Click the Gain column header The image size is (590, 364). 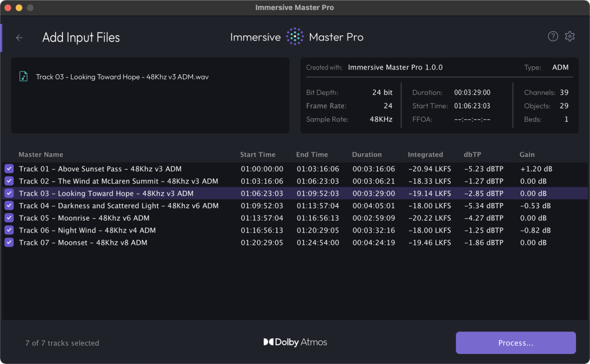coord(527,154)
